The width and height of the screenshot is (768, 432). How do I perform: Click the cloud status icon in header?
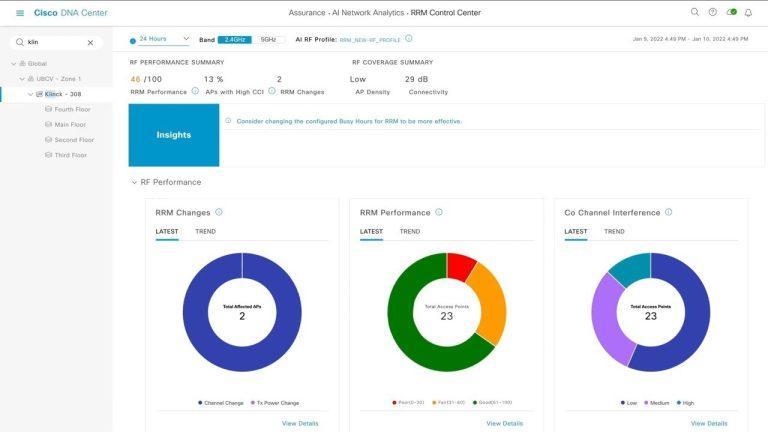tap(731, 12)
